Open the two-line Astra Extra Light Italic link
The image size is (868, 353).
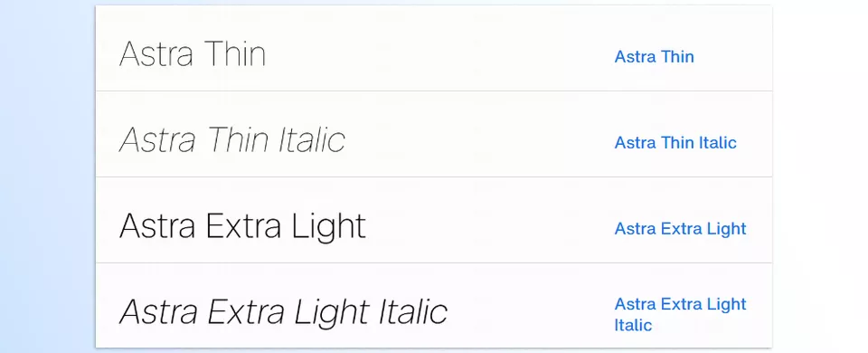tap(680, 314)
